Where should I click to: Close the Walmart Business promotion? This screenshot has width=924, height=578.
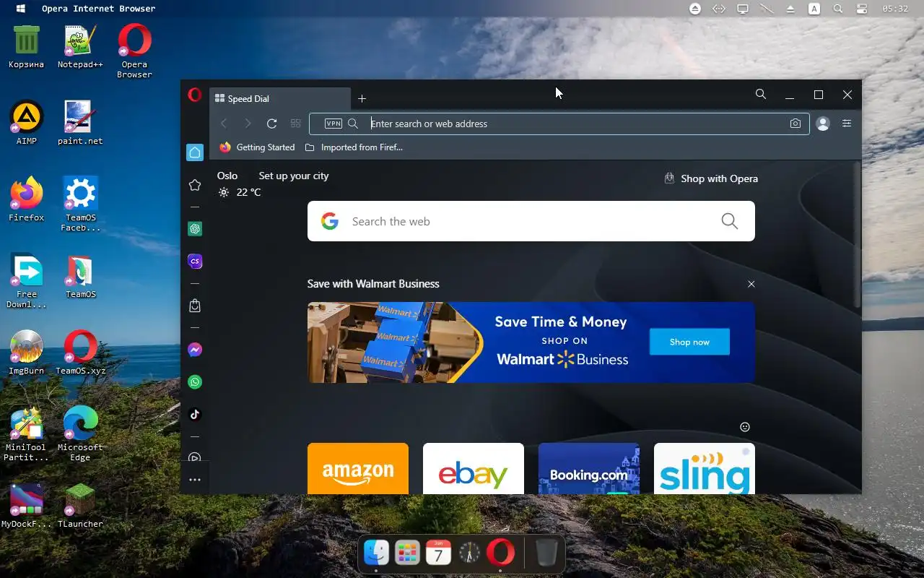(x=751, y=284)
